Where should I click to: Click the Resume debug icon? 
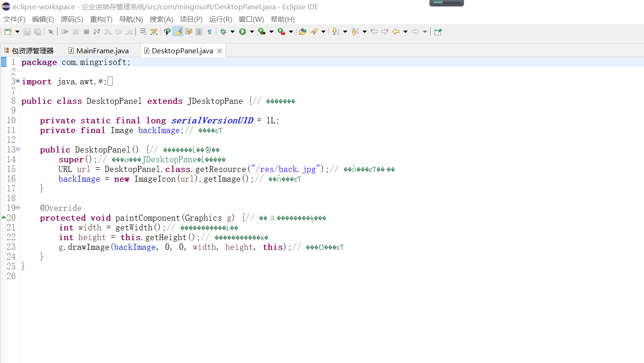65,32
